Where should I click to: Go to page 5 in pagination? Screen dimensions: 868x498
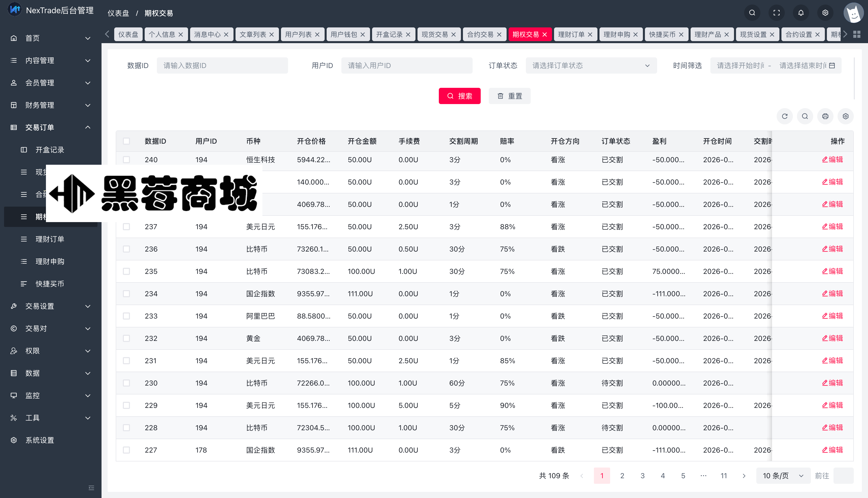683,475
